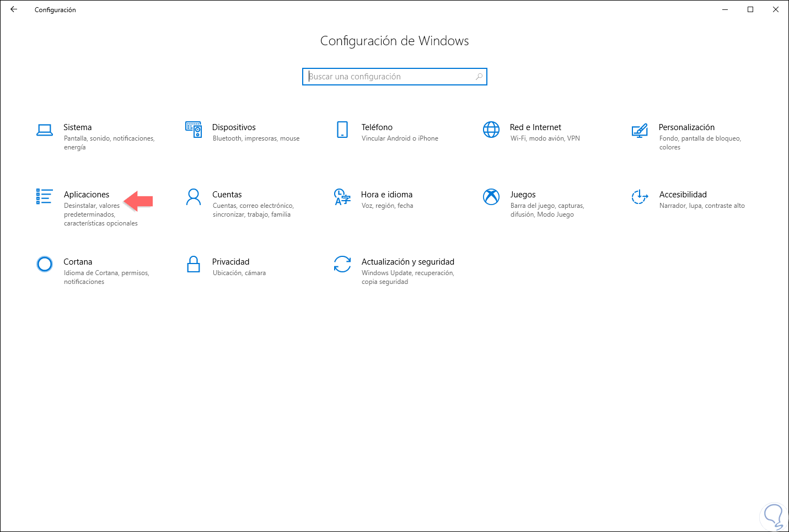
Task: Select the Cuentas category title
Action: coord(227,195)
